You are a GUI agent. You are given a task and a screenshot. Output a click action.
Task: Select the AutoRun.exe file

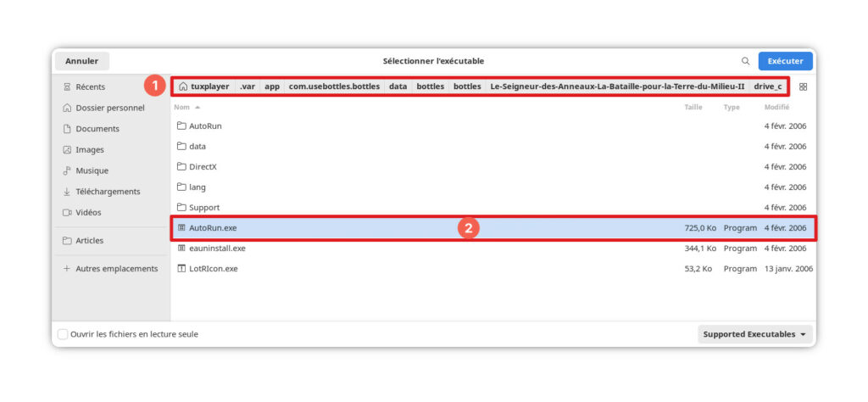coord(212,228)
